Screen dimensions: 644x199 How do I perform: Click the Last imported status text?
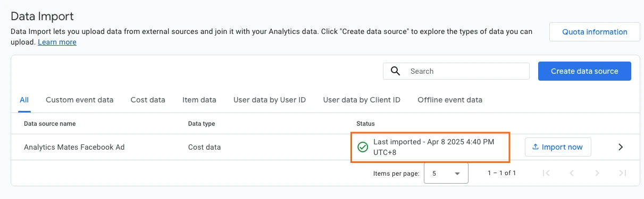(434, 147)
